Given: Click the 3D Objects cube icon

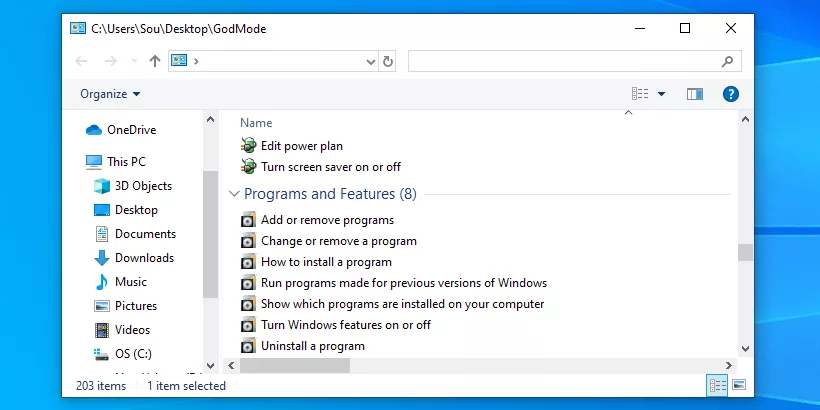Looking at the screenshot, I should [x=101, y=186].
